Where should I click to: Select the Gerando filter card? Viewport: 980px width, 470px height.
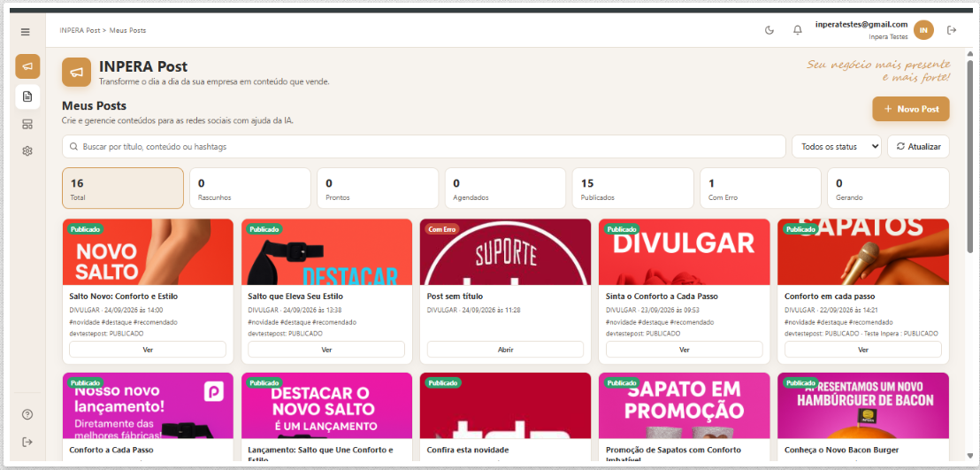tap(888, 189)
